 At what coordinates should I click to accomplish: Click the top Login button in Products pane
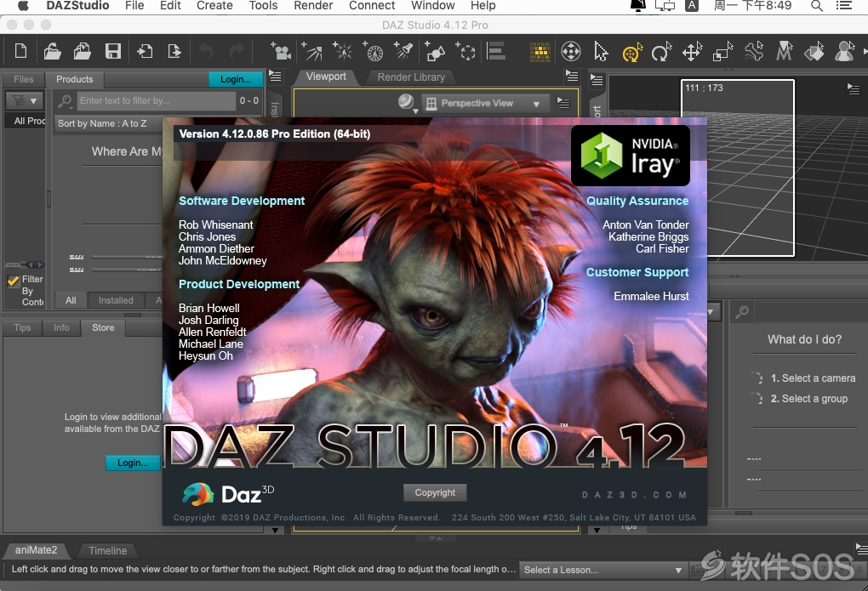(235, 79)
